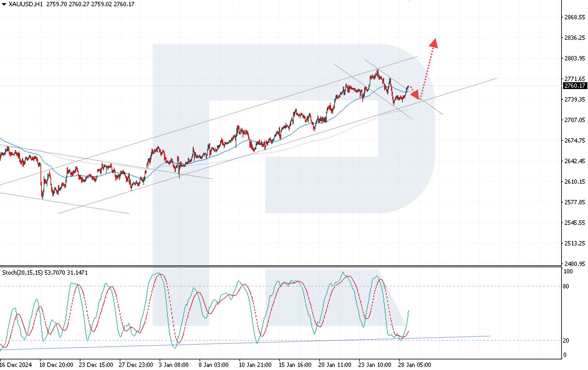Viewport: 588px width, 370px height.
Task: Select the 18 Dec 20:00 time label
Action: click(x=56, y=365)
